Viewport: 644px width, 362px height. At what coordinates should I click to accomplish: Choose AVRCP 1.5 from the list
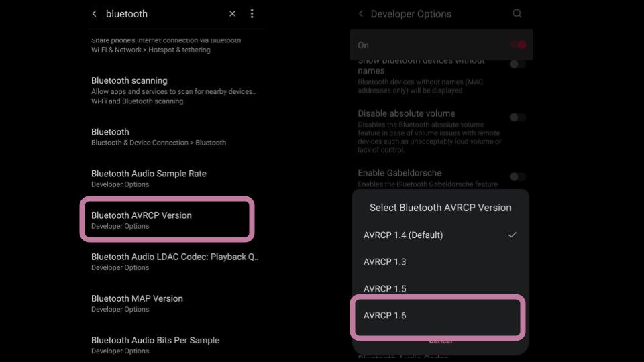click(x=440, y=288)
